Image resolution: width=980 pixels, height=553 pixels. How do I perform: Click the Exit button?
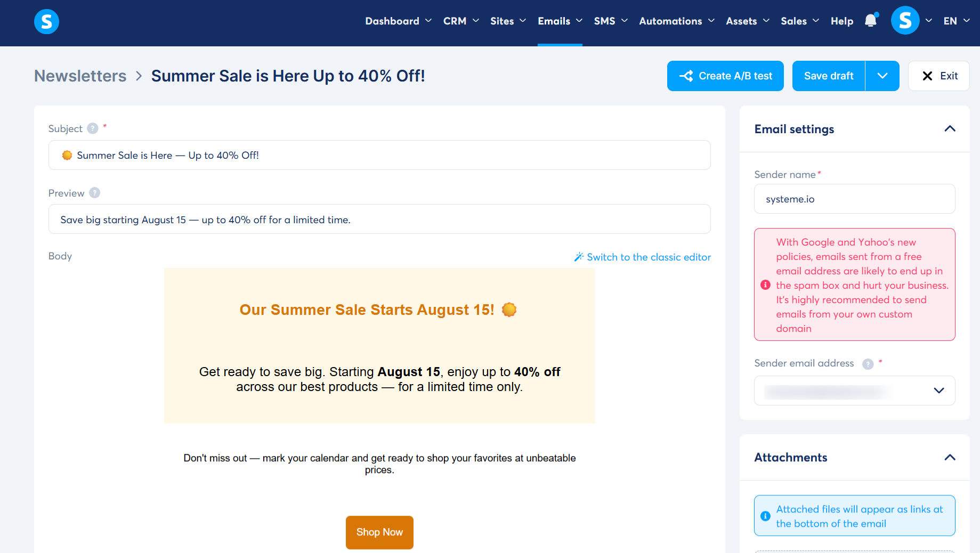[938, 76]
